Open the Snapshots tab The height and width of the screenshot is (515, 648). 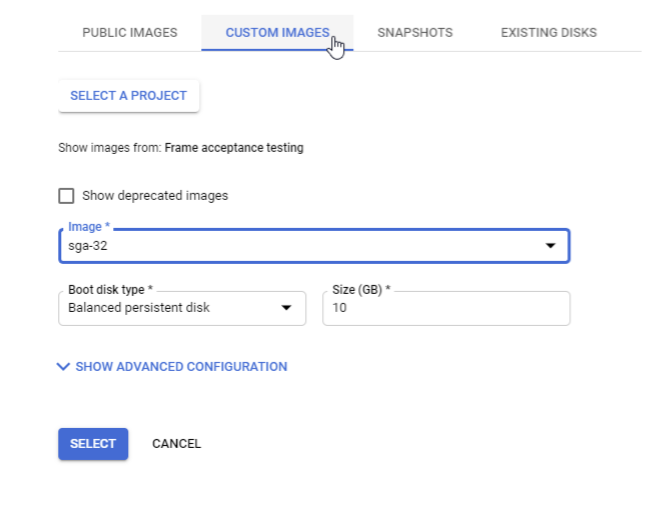click(414, 33)
